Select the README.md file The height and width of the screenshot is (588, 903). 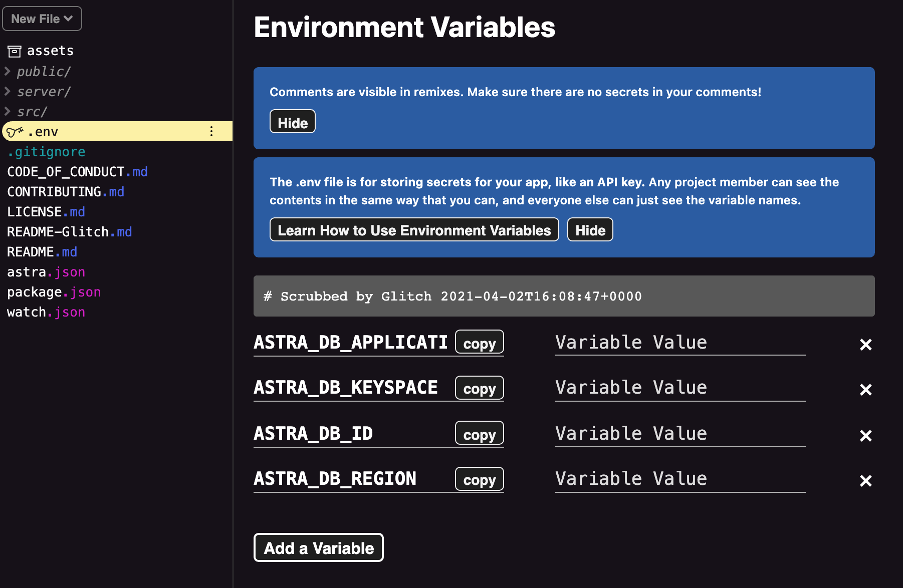point(42,252)
